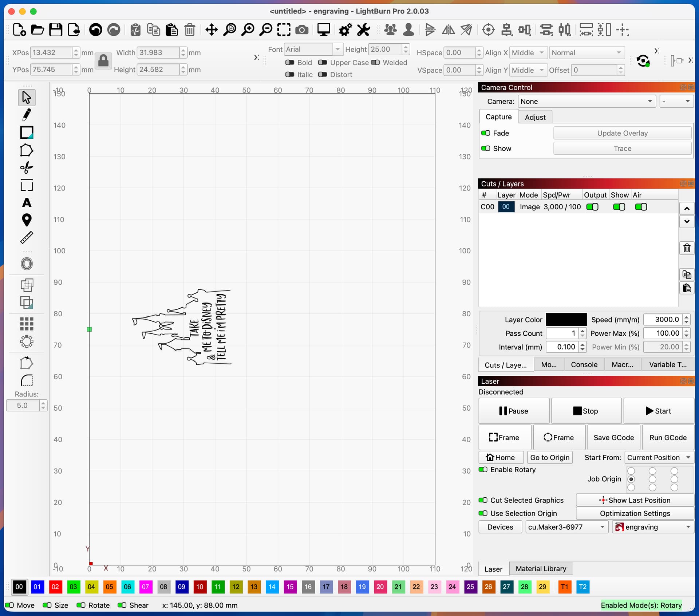Switch to the Material Library tab
This screenshot has height=616, width=699.
[541, 569]
